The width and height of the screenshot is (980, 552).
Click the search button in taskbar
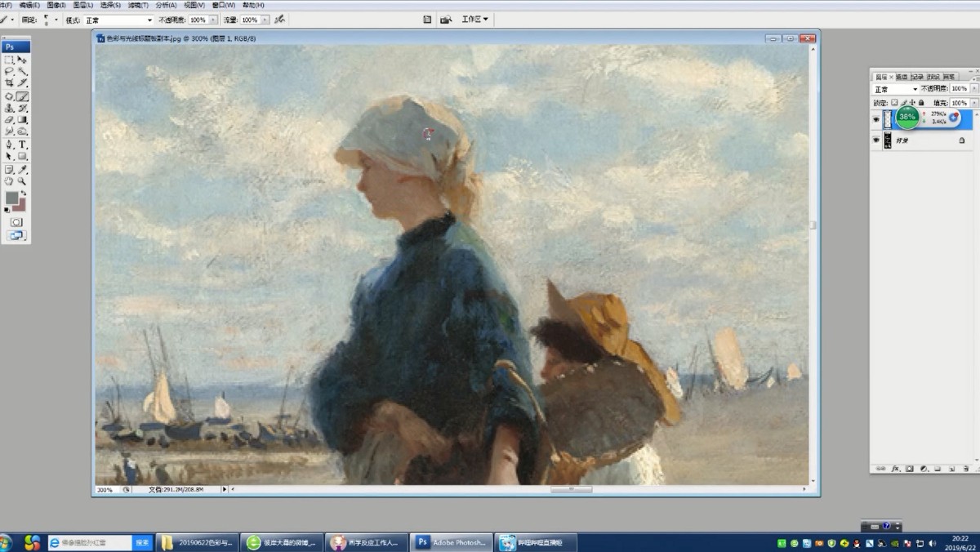pyautogui.click(x=142, y=542)
